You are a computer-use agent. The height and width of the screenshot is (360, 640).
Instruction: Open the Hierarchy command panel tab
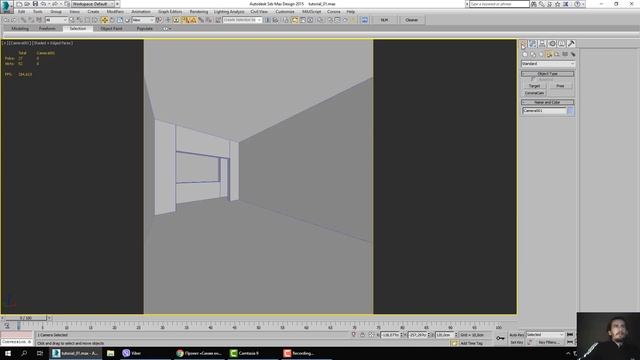pyautogui.click(x=542, y=44)
